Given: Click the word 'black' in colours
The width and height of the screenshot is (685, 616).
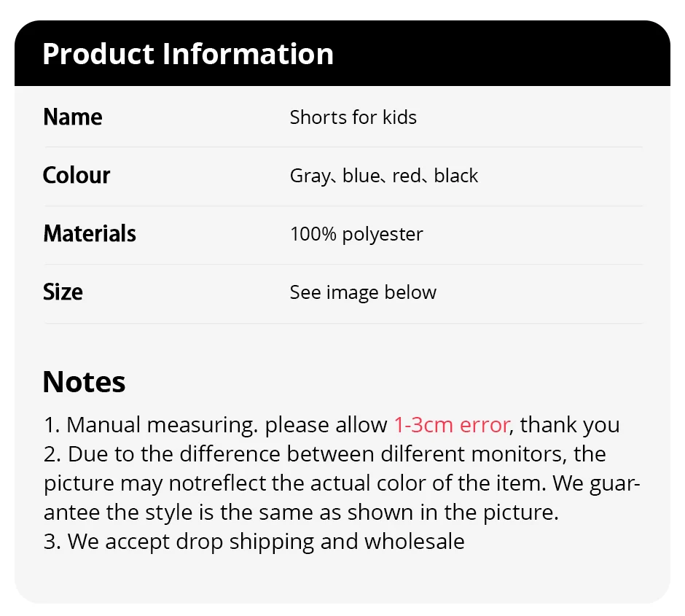Looking at the screenshot, I should tap(456, 176).
